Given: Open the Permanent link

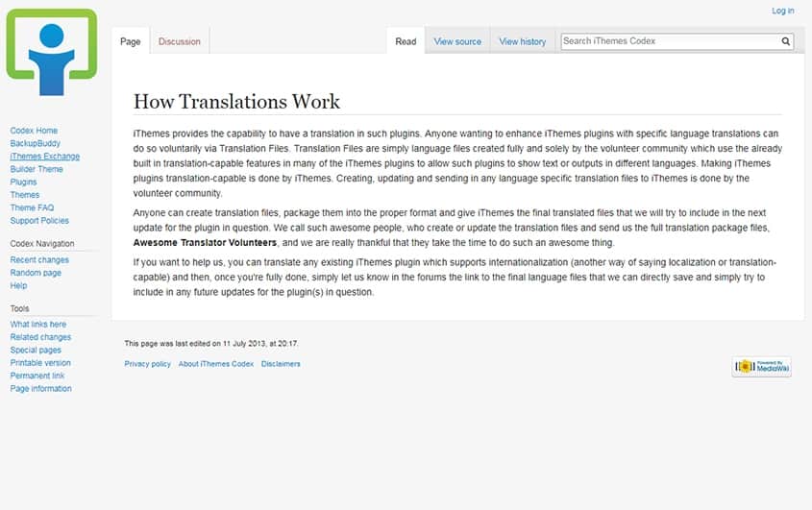Looking at the screenshot, I should click(37, 376).
